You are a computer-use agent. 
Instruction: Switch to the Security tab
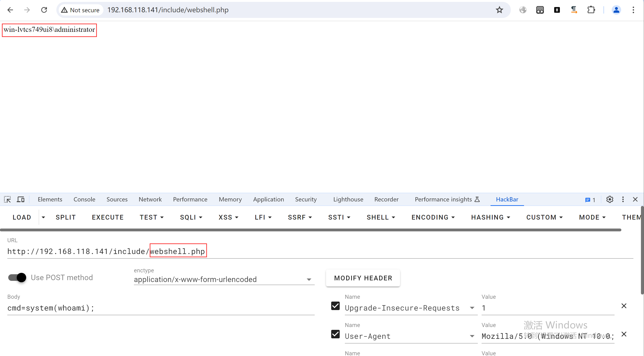coord(306,199)
